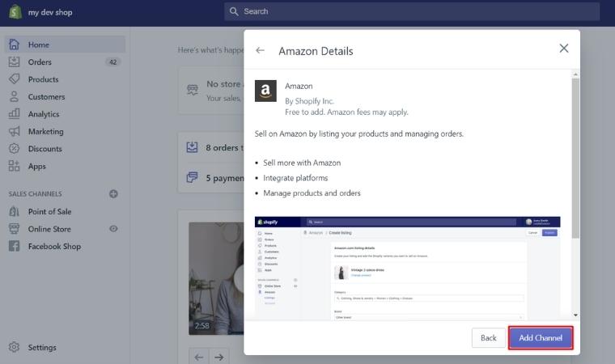Click the Analytics bar chart icon
Screen dimensions: 615x364
point(14,114)
